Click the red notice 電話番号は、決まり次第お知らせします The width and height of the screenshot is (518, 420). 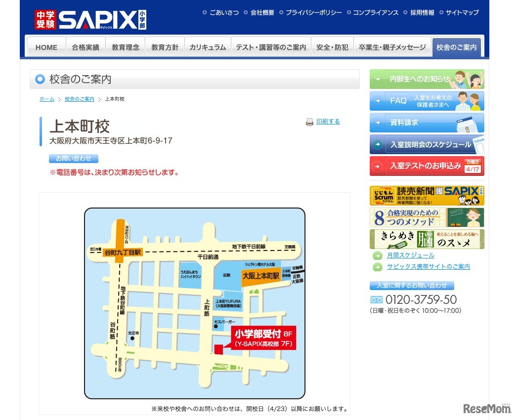click(x=114, y=172)
